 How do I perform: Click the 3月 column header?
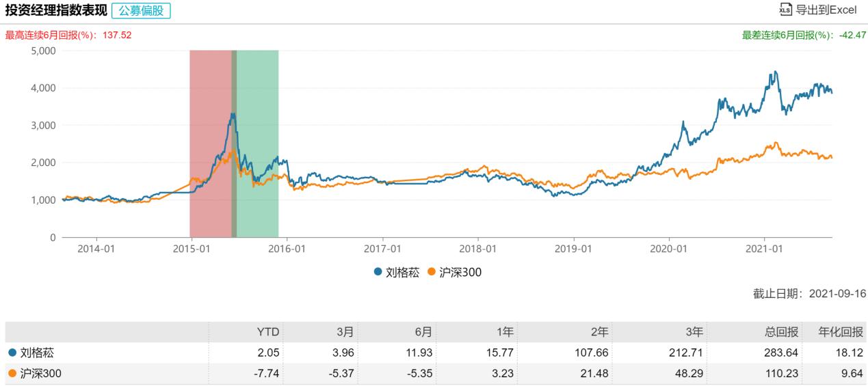pos(347,332)
